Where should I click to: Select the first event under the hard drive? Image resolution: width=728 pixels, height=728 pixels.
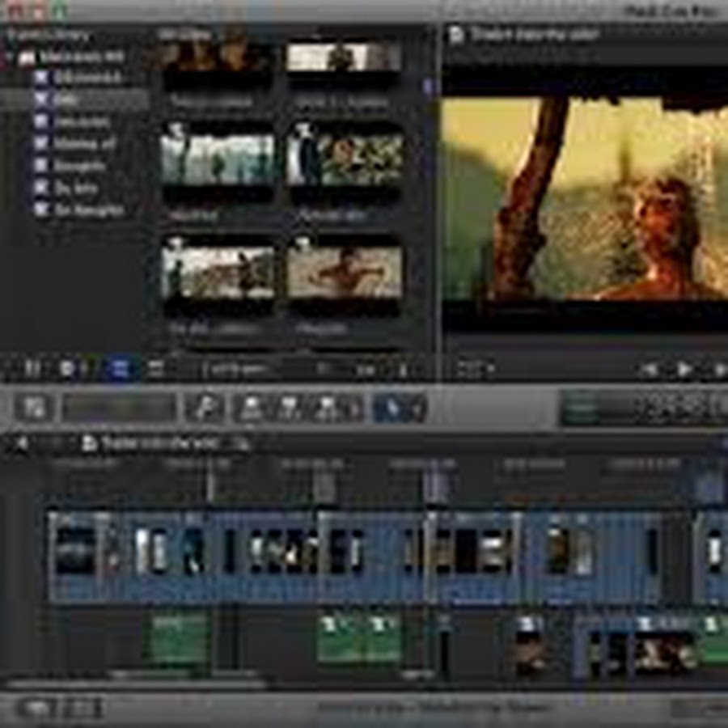point(74,78)
